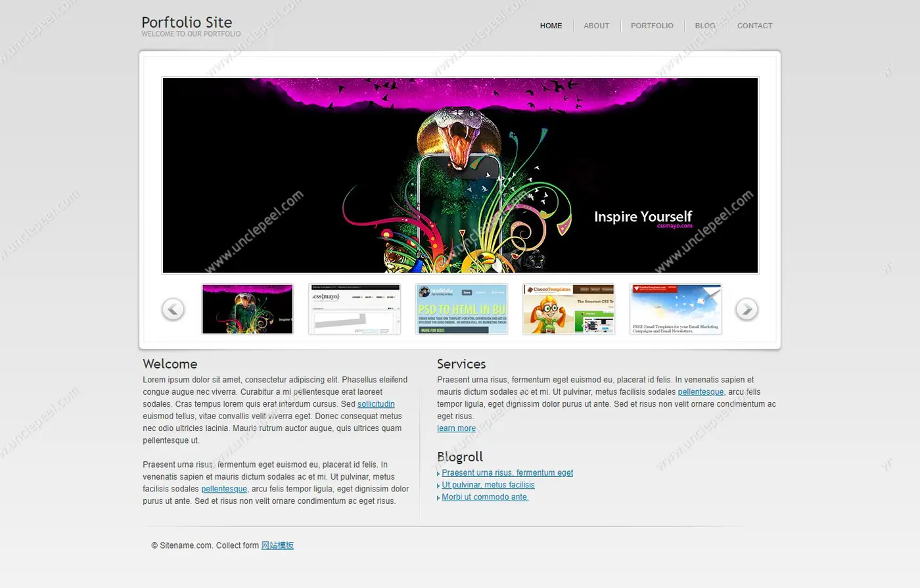Click the Porftolio Site logo title
The image size is (920, 588).
coord(187,22)
